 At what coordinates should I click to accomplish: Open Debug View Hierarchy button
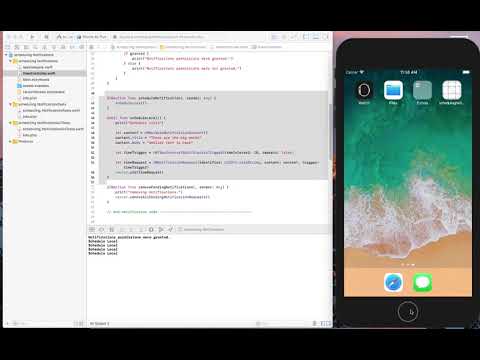151,229
